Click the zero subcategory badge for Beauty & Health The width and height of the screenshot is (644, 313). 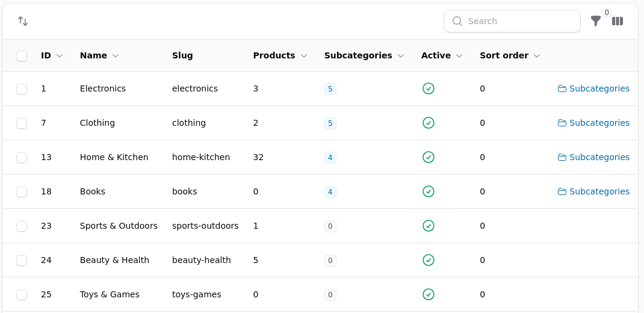[330, 261]
